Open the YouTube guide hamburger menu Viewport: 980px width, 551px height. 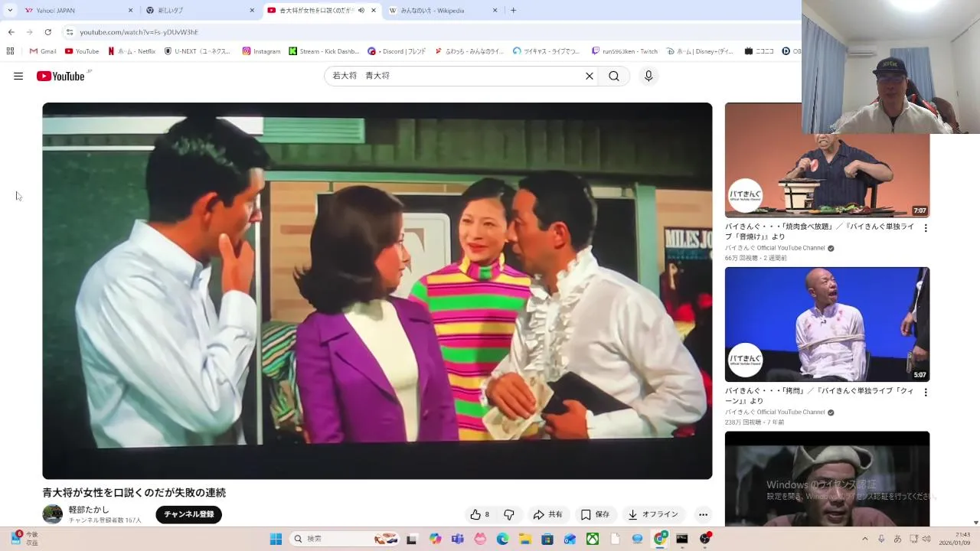coord(18,76)
